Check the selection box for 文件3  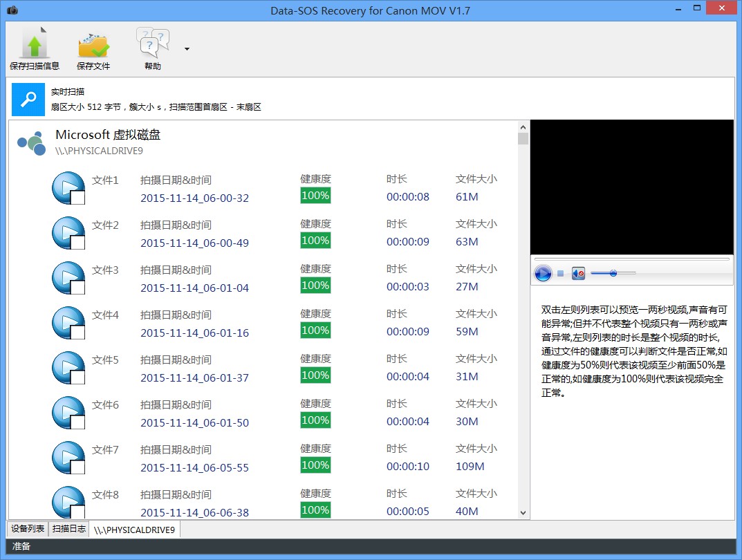pyautogui.click(x=78, y=288)
